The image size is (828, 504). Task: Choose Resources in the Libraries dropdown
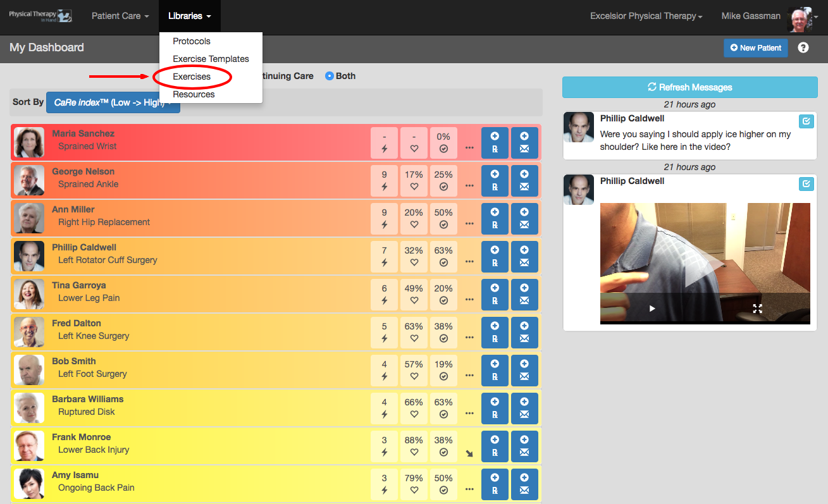point(194,94)
